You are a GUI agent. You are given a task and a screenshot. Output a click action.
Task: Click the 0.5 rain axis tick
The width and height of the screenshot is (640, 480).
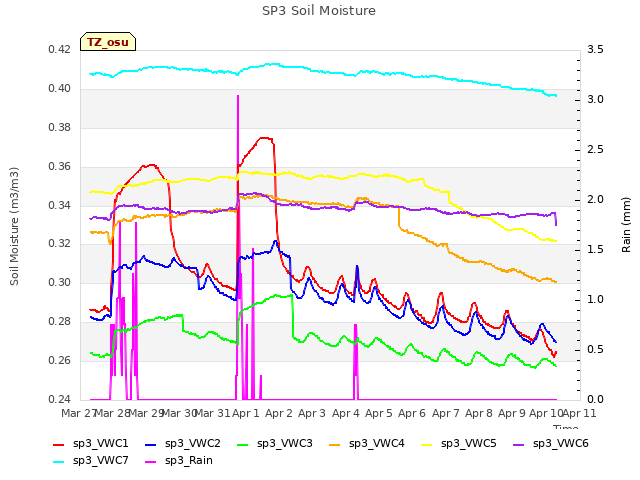click(x=596, y=350)
